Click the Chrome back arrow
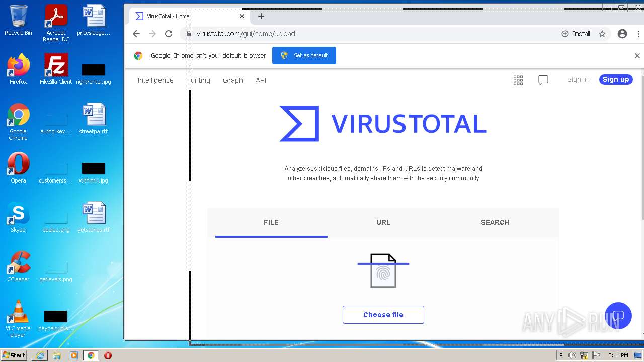Image resolution: width=644 pixels, height=362 pixels. tap(136, 34)
